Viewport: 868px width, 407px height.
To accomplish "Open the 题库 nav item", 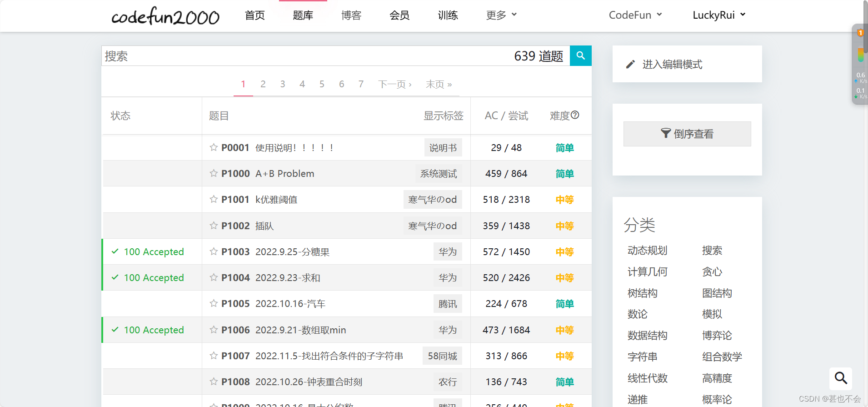I will point(303,15).
